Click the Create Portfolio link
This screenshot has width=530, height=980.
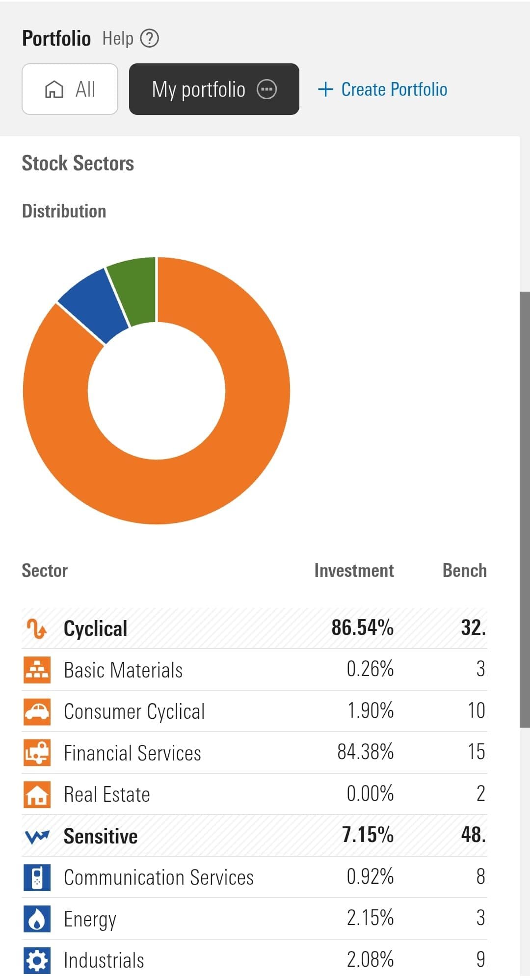383,89
